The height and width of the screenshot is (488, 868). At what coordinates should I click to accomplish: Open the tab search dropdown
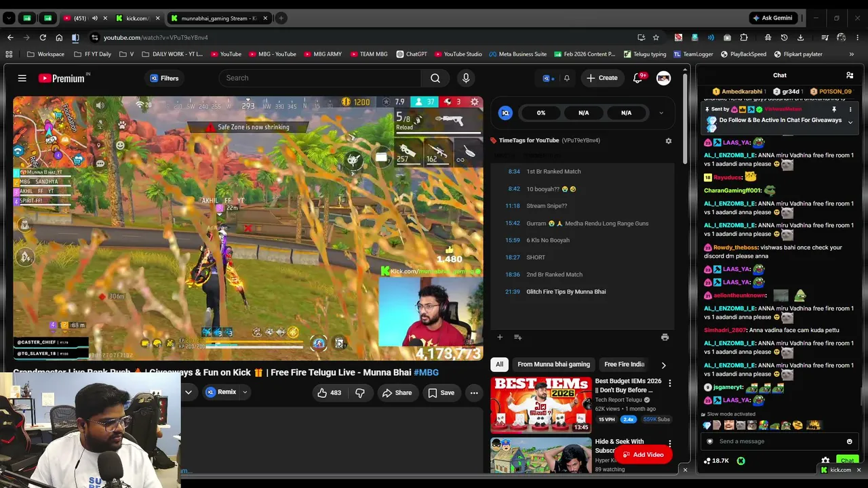9,18
